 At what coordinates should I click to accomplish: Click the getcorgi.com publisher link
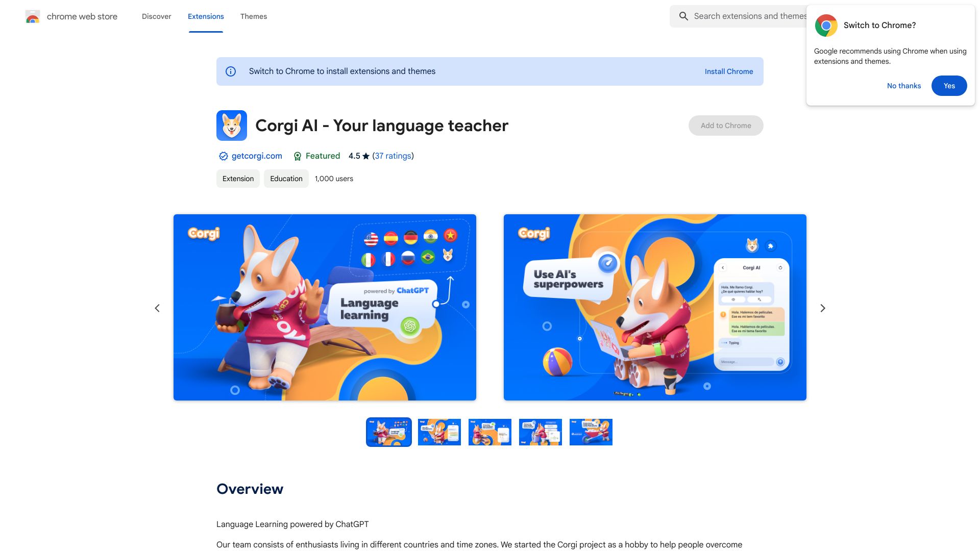[257, 156]
